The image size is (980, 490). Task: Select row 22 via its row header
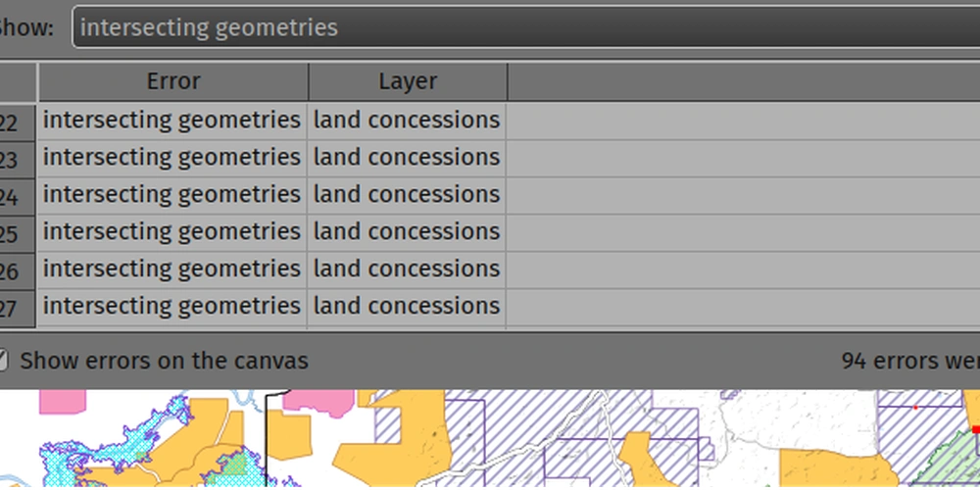coord(17,122)
